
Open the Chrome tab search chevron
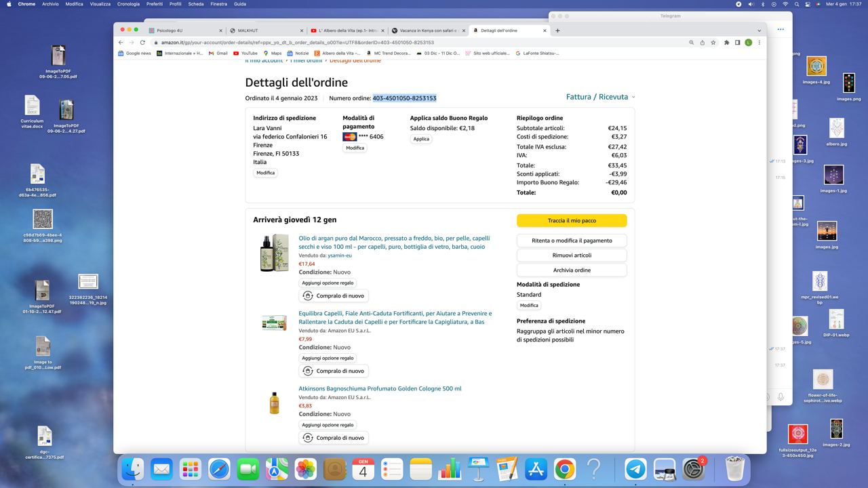tap(759, 30)
